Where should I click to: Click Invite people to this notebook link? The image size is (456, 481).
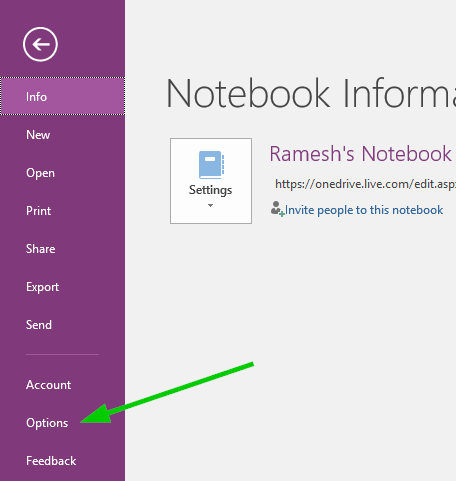[x=364, y=210]
